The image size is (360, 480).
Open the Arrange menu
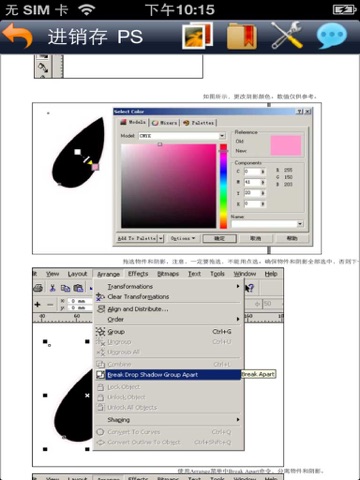[109, 274]
